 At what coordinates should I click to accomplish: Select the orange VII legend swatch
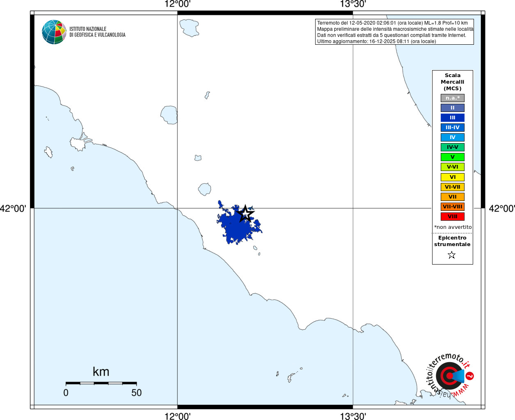click(x=453, y=197)
